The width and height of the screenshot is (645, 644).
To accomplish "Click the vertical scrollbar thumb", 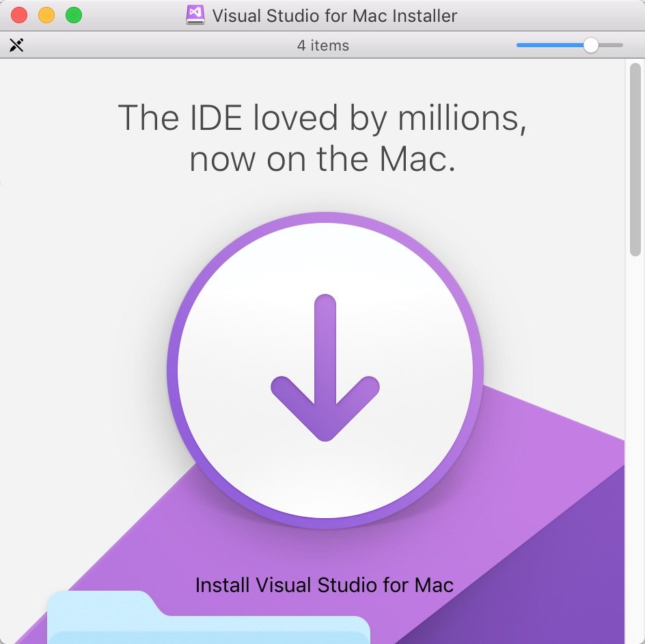I will [635, 157].
